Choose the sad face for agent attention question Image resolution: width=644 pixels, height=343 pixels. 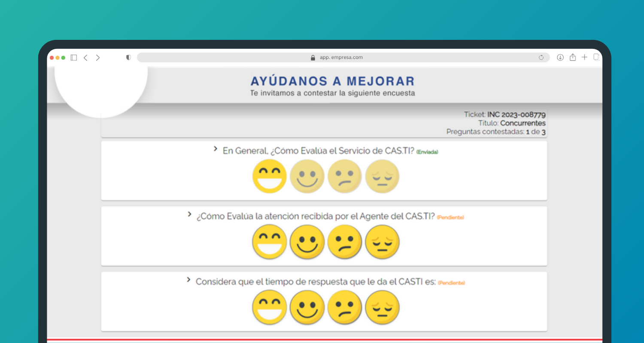click(382, 242)
